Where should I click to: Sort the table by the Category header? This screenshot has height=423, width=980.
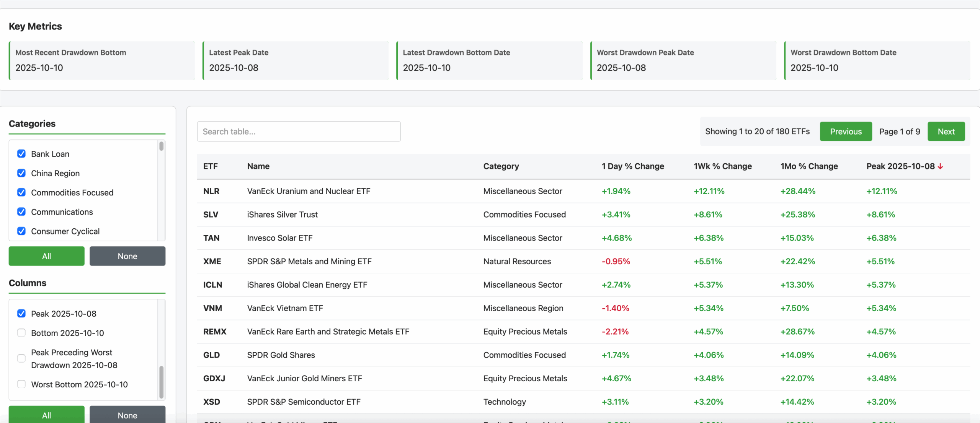pos(501,166)
